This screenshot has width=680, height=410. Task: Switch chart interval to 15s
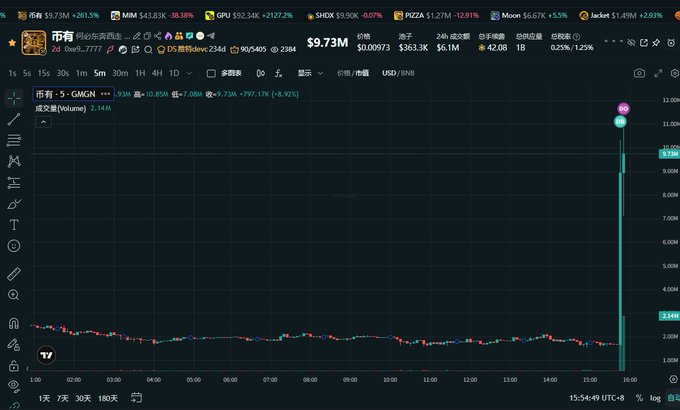coord(43,73)
